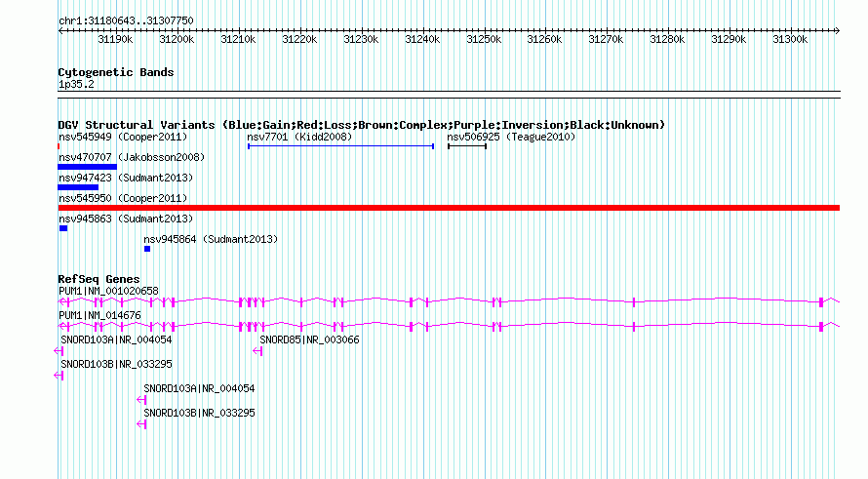
Task: Open variant nsv7701 (Kidd2008) label
Action: 299,137
